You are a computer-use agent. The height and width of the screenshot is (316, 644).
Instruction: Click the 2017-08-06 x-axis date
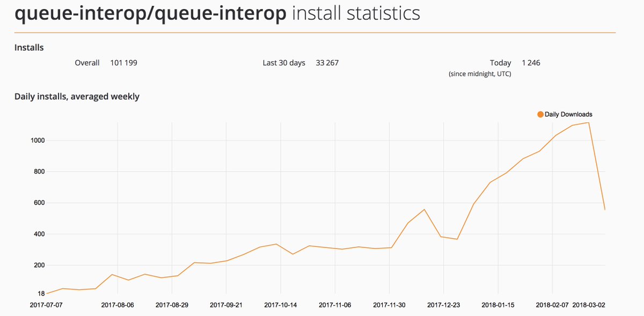117,305
